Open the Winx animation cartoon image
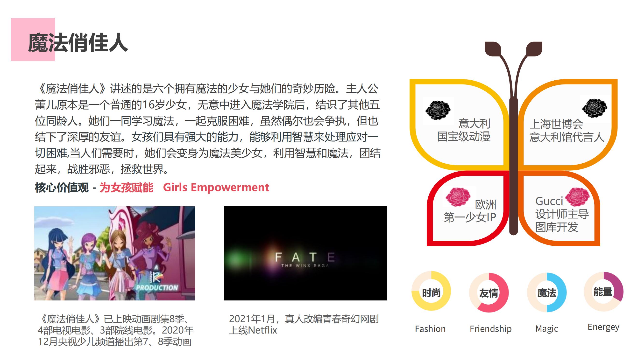This screenshot has height=362, width=644. pos(114,253)
